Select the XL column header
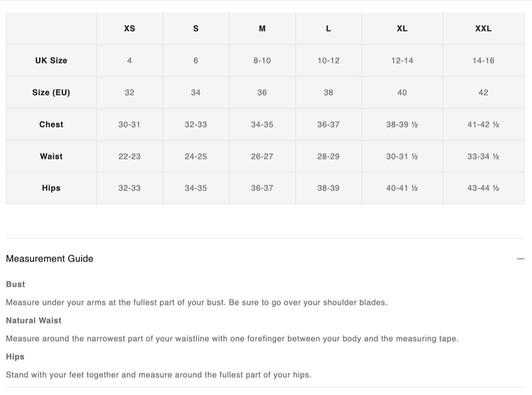The image size is (532, 395). pos(402,29)
